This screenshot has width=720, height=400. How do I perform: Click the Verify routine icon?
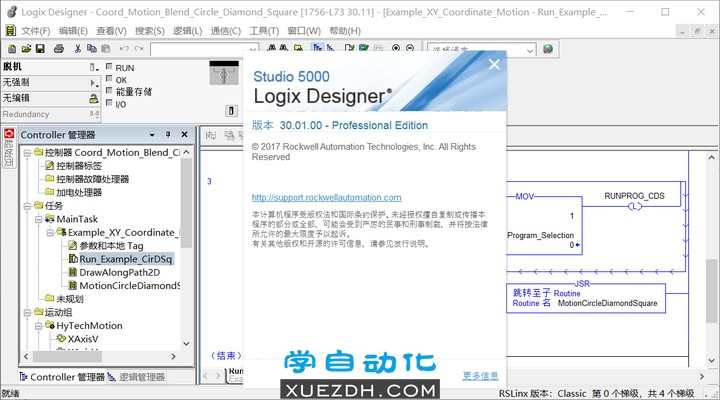(349, 47)
